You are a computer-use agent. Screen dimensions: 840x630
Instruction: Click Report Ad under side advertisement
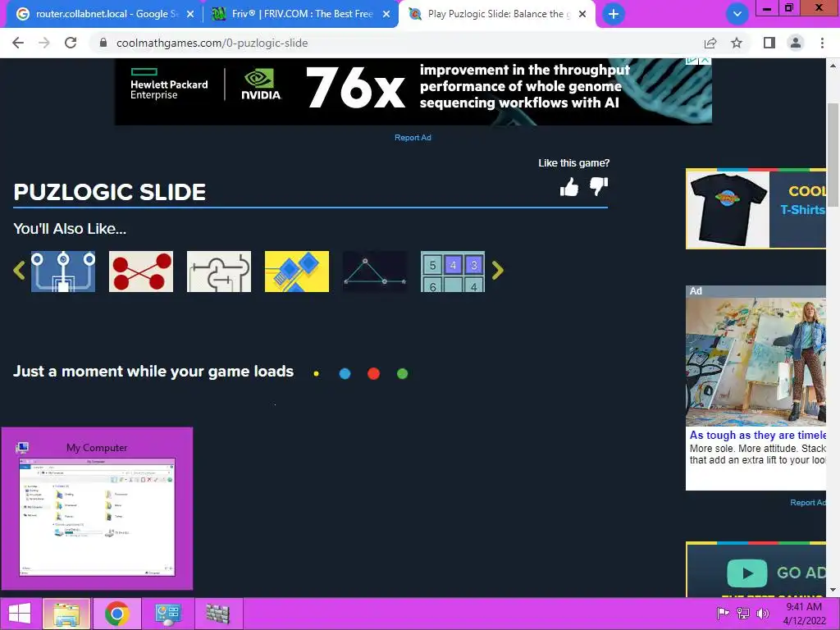tap(808, 503)
